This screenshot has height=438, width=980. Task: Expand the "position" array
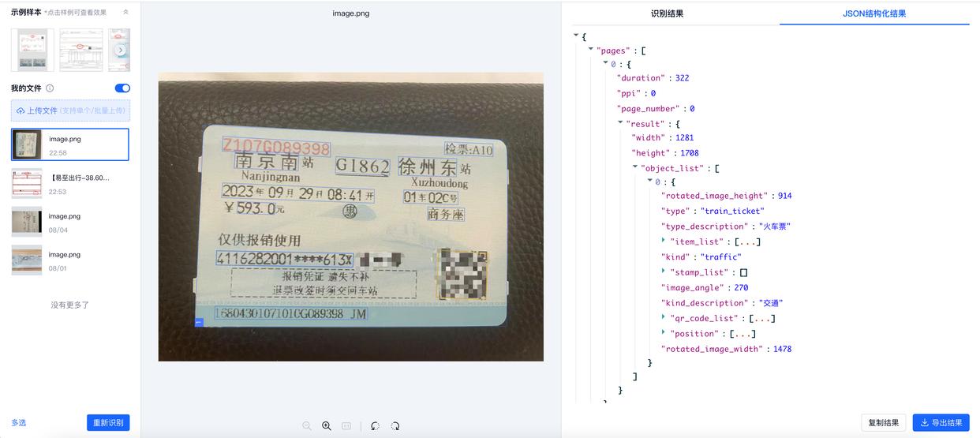pos(664,332)
